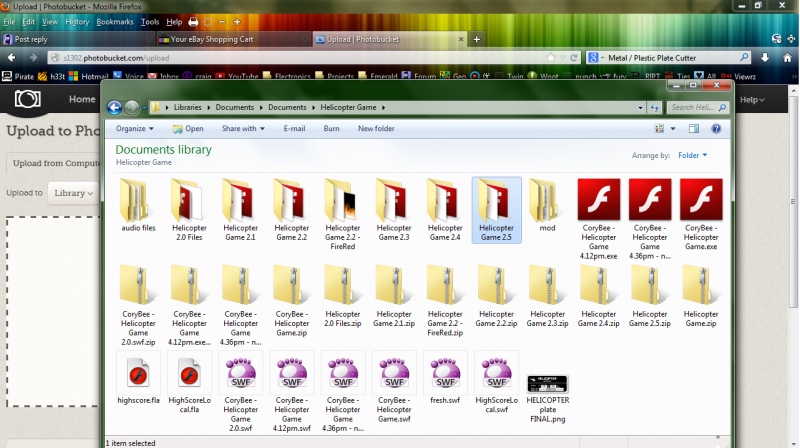
Task: Refresh the Explorer folder location
Action: (655, 108)
